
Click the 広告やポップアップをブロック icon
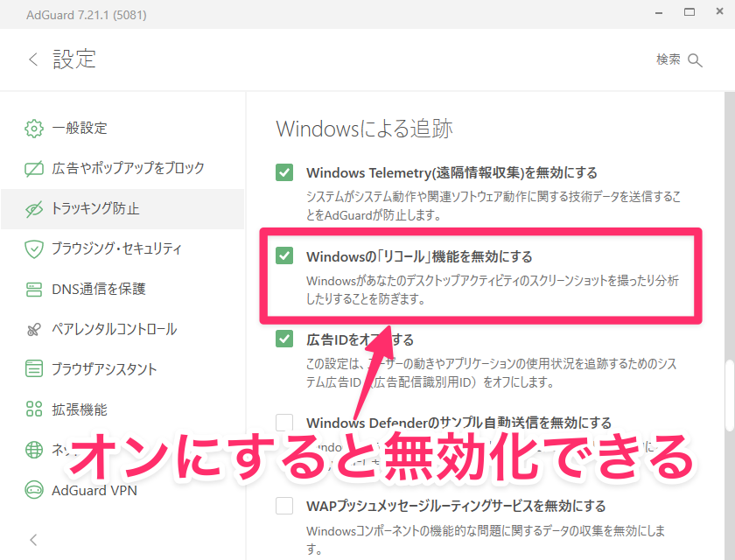click(34, 168)
